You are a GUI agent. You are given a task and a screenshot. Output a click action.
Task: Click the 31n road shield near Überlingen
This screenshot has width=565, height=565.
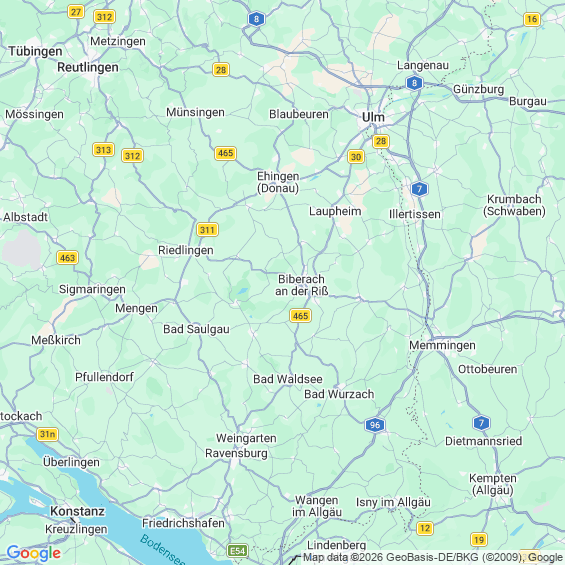click(48, 434)
